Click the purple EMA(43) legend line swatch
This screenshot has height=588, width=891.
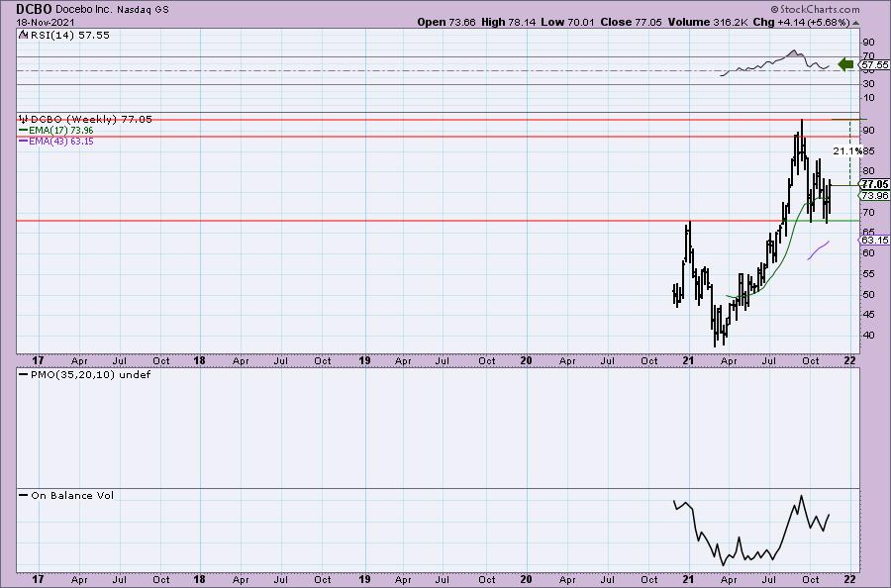click(x=24, y=141)
